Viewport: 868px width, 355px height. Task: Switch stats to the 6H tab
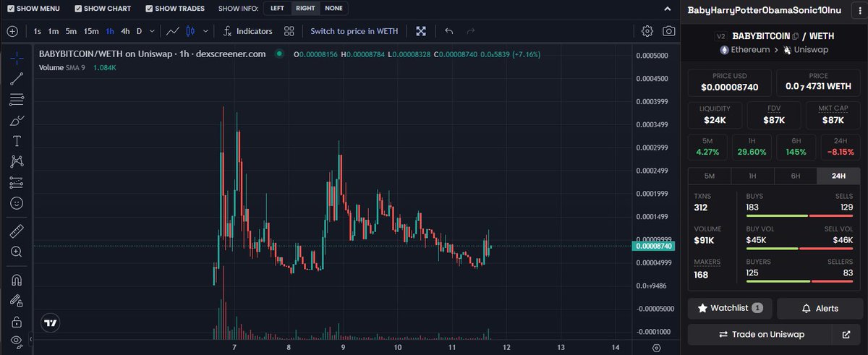(796, 176)
